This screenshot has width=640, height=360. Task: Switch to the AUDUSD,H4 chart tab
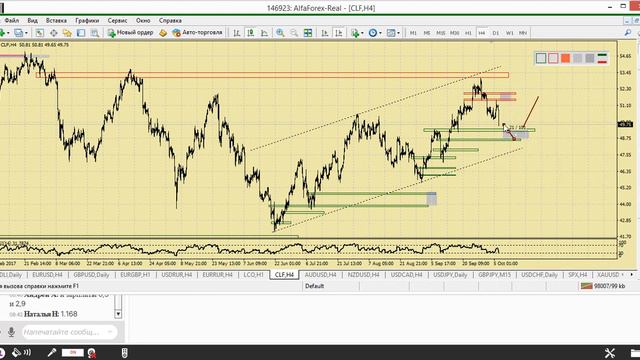coord(320,275)
